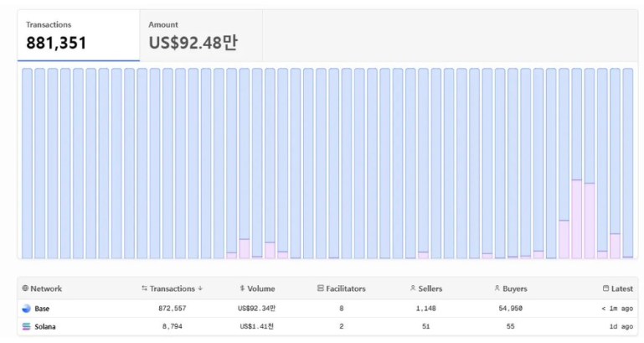Click the tallest pink Solana bar segment
The height and width of the screenshot is (343, 644).
(577, 219)
